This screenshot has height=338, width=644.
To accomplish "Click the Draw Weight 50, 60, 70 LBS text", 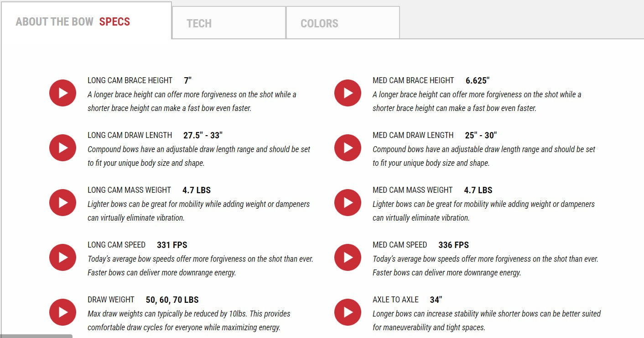I will 172,300.
